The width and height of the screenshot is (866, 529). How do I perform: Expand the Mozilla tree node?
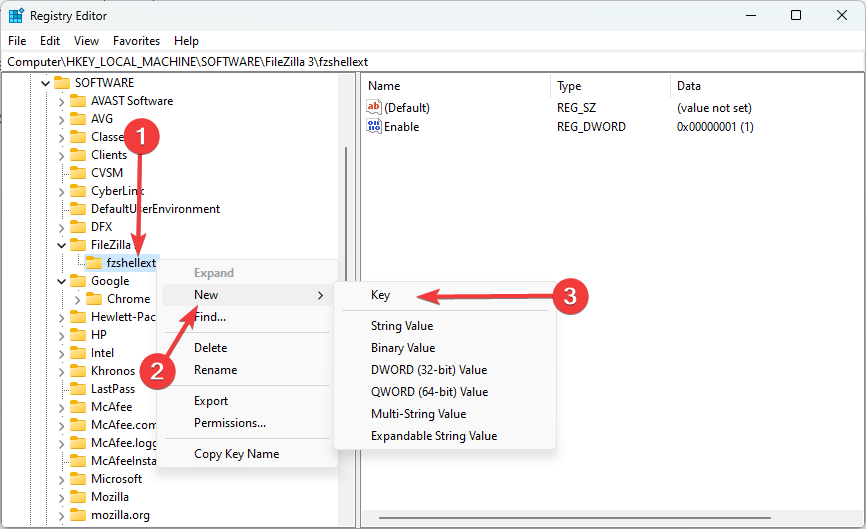point(61,498)
